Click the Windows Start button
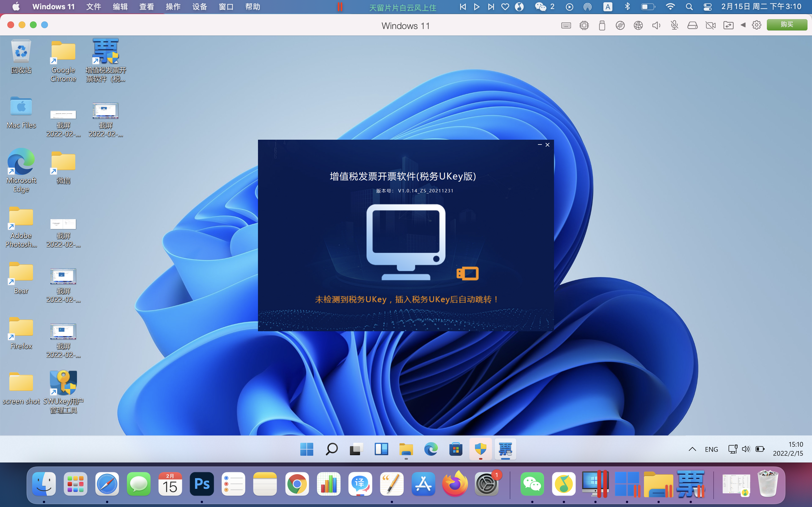The height and width of the screenshot is (507, 812). [x=307, y=449]
